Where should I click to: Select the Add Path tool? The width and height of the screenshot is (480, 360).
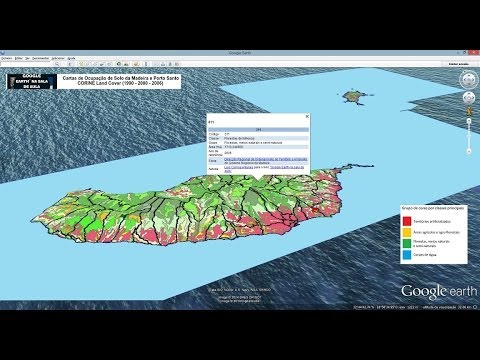95,64
